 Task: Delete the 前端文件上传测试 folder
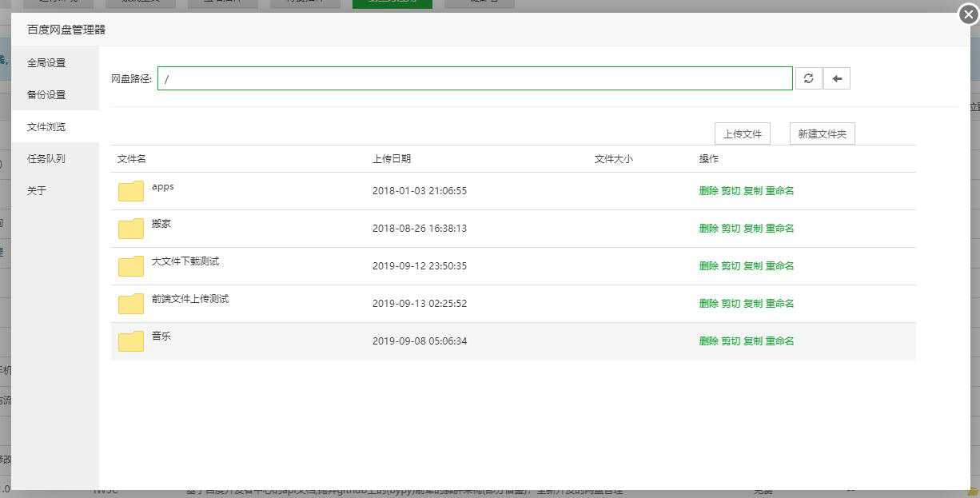click(x=708, y=304)
